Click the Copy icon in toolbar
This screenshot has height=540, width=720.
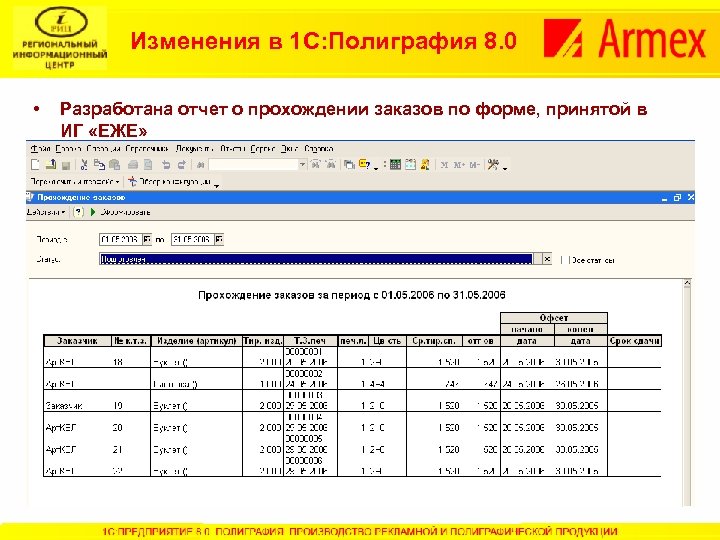point(99,164)
